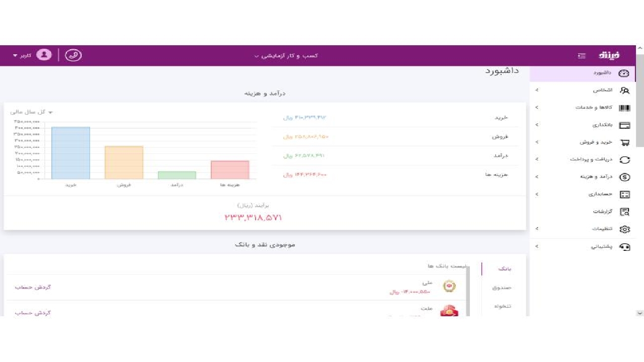Click the blue خرید bar in chart
Viewport: 644px width, 362px height.
pyautogui.click(x=70, y=153)
